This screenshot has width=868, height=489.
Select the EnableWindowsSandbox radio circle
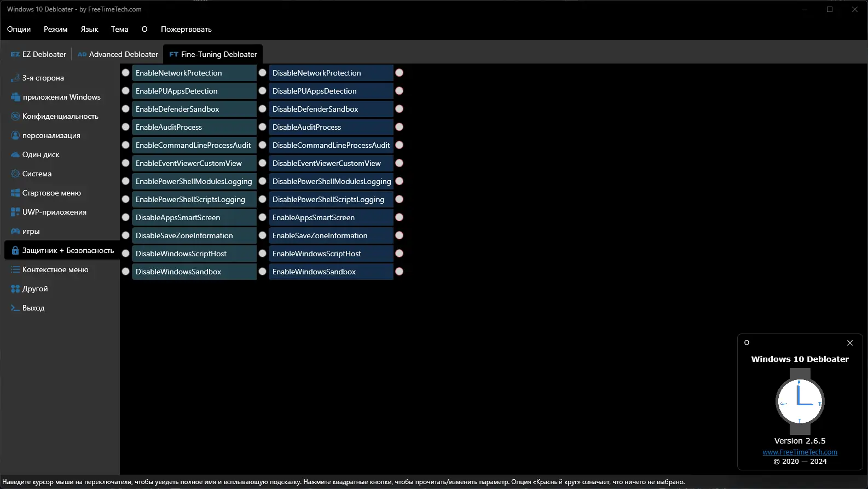(x=263, y=272)
